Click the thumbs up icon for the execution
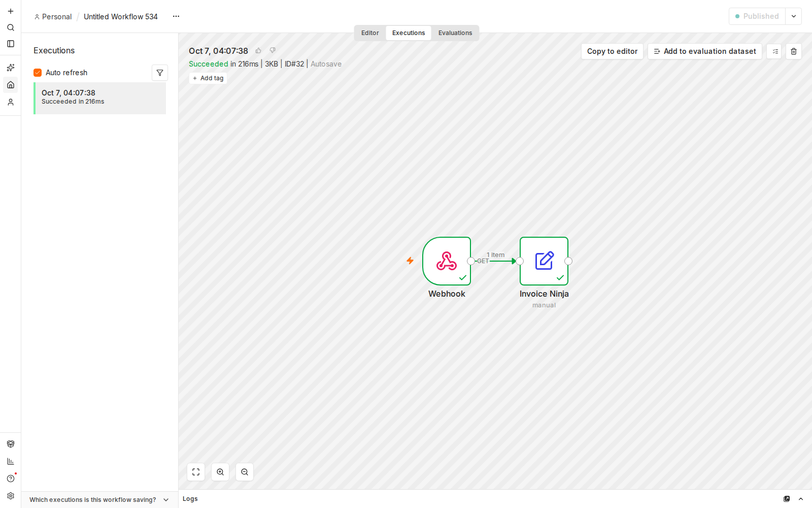This screenshot has height=508, width=812. tap(258, 50)
